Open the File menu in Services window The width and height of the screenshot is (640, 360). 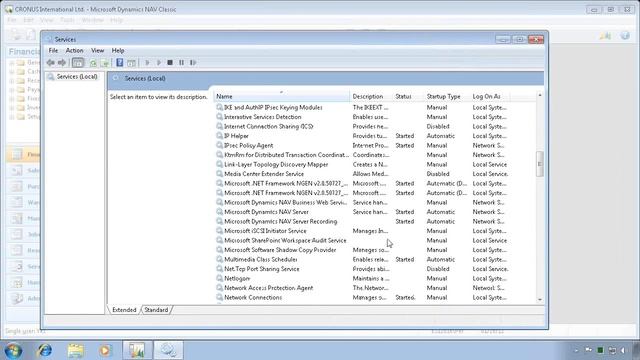(53, 51)
